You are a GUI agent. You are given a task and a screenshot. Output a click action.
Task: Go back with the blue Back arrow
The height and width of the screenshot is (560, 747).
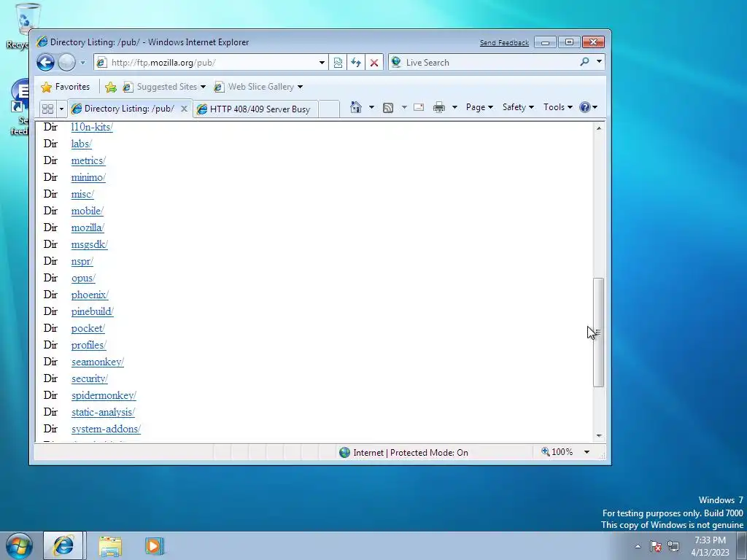[x=46, y=63]
